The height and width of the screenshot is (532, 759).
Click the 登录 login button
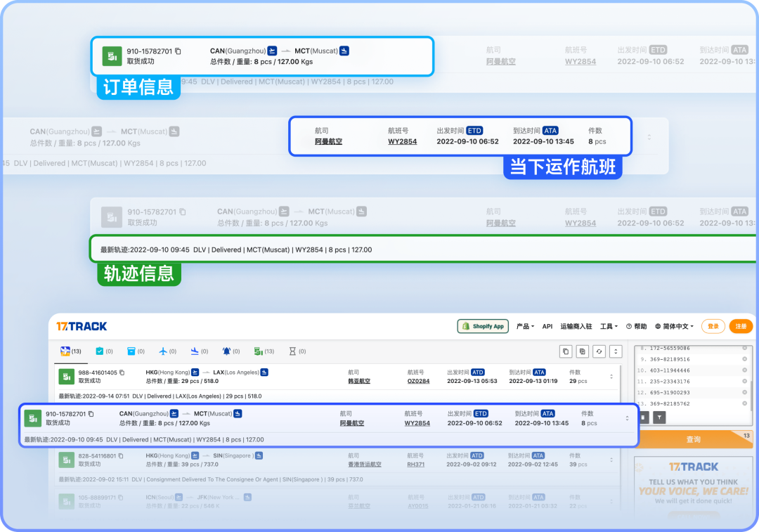(x=713, y=326)
